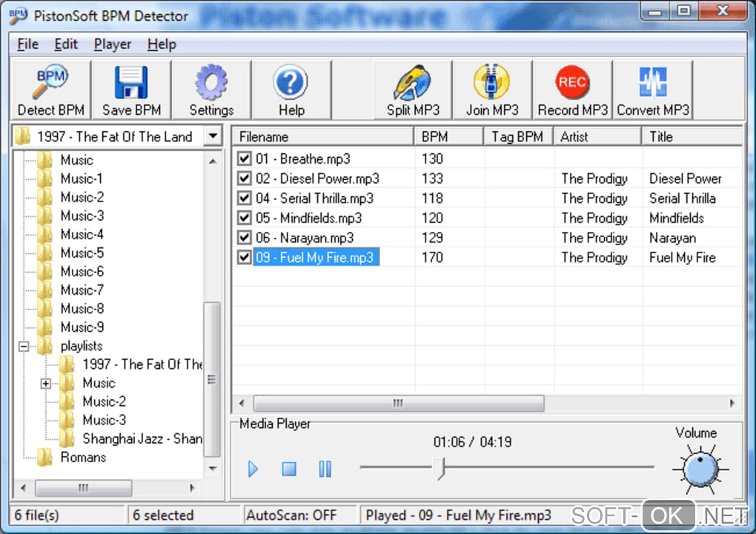Sort by the Filename column header
The height and width of the screenshot is (534, 756).
tap(322, 137)
